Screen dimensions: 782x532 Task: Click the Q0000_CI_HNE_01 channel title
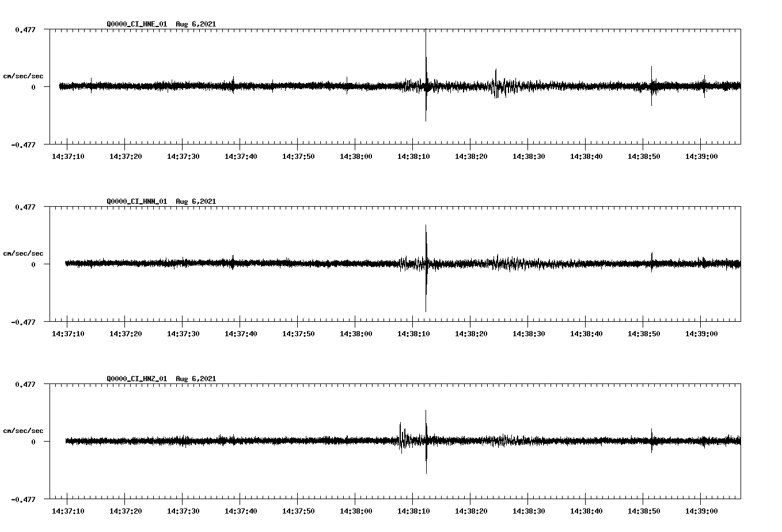pyautogui.click(x=137, y=24)
